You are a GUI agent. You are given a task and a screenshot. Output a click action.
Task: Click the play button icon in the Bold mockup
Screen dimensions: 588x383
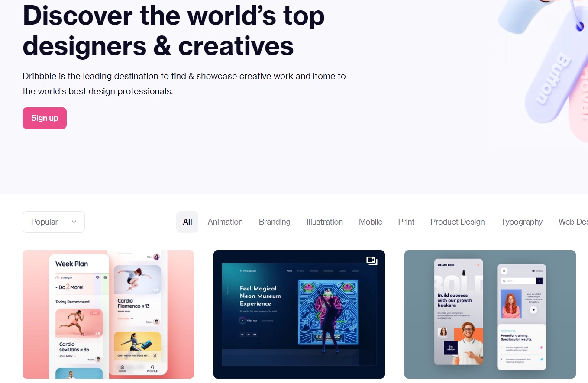pos(533,310)
